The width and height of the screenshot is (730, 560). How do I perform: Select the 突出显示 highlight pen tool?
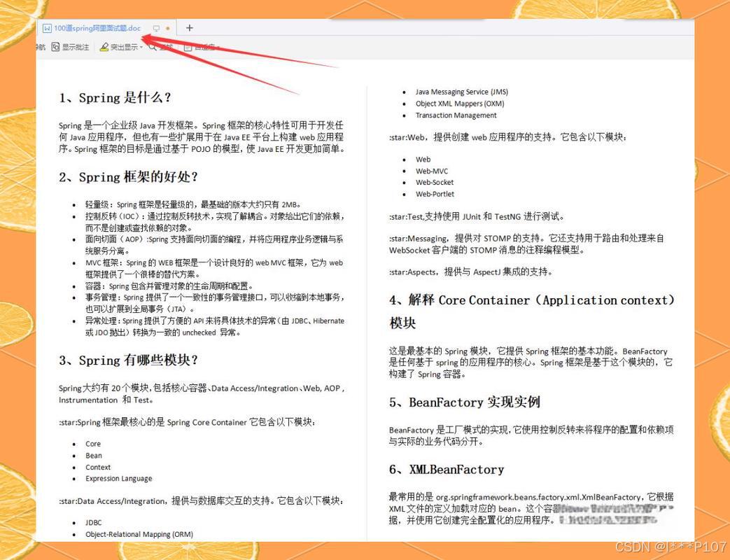122,47
